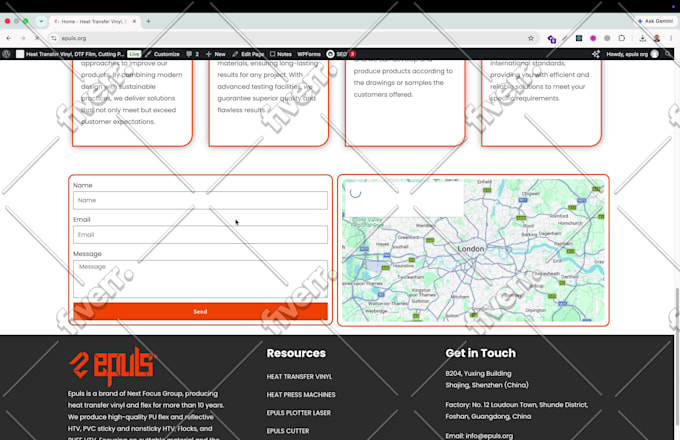Open the Chrome downloads icon
680x440 pixels.
(x=643, y=38)
